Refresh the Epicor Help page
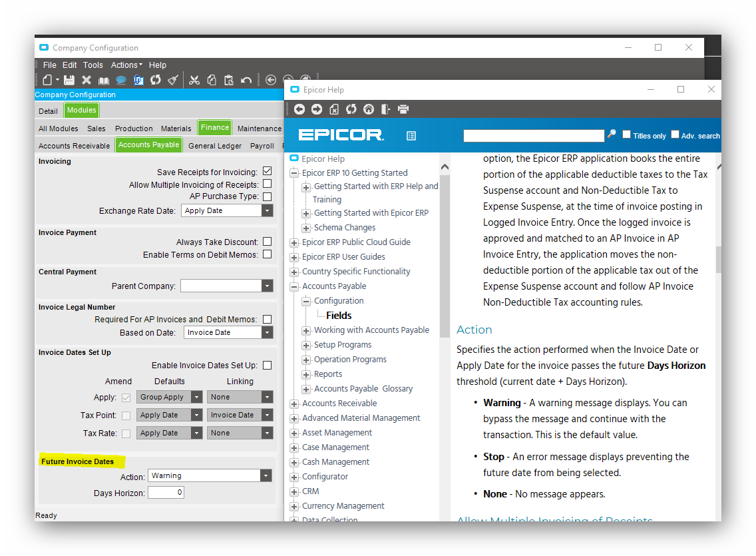This screenshot has height=556, width=756. click(351, 109)
